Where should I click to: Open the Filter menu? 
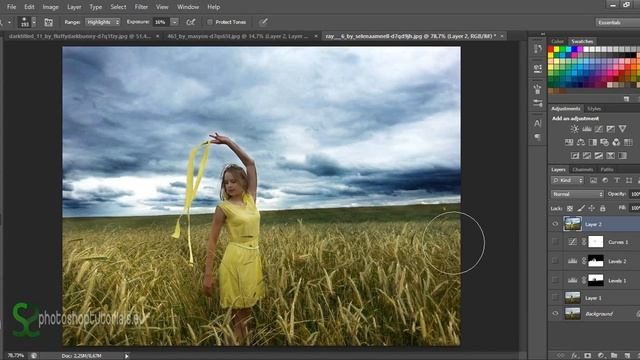click(x=141, y=7)
